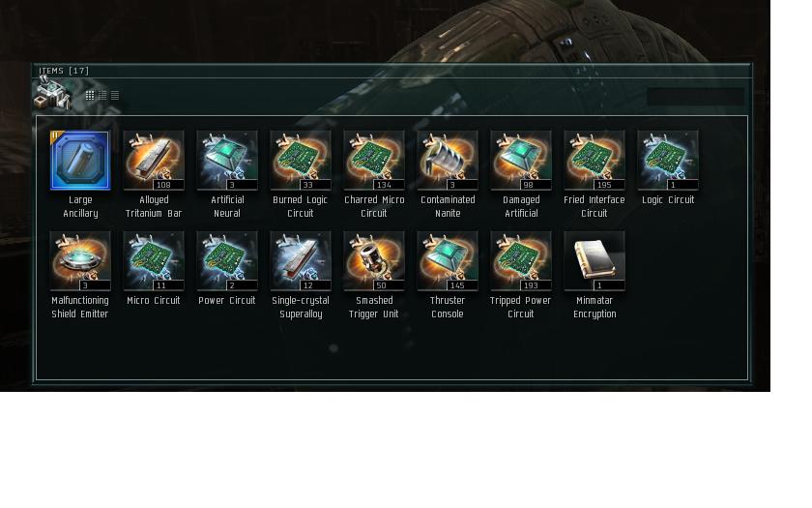Click the item filter search field
The height and width of the screenshot is (508, 812).
[x=695, y=97]
